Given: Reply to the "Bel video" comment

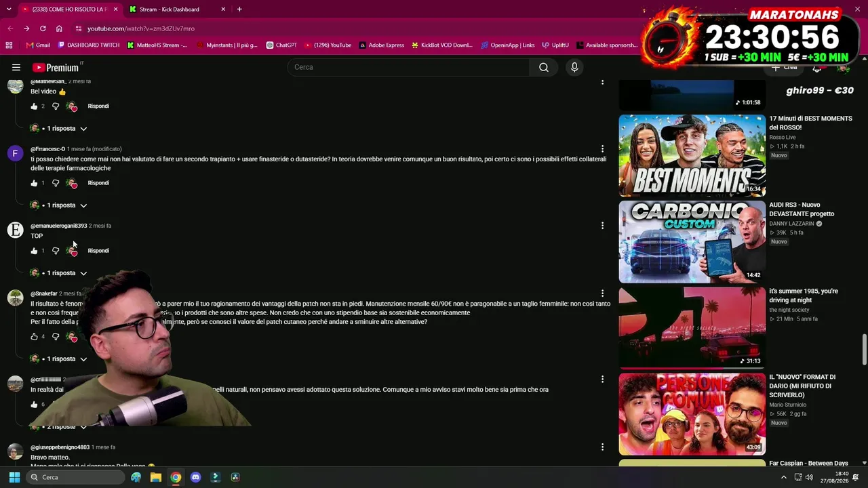Looking at the screenshot, I should click(98, 106).
